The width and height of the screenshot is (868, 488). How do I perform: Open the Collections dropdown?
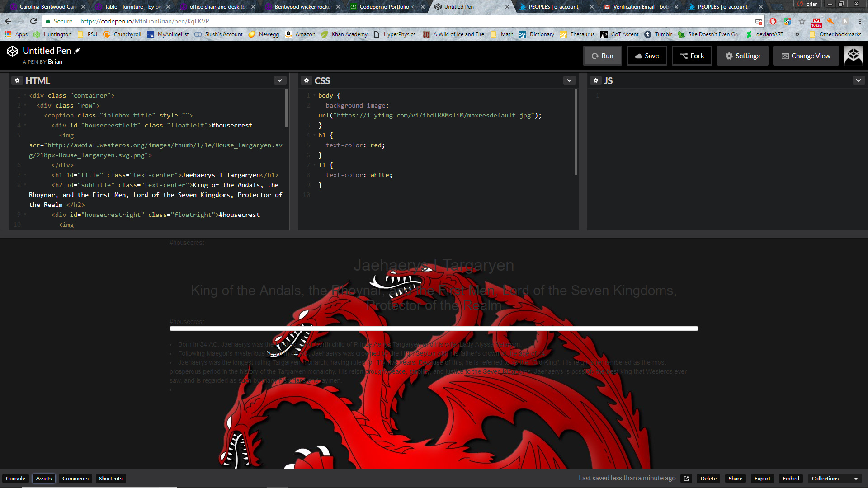(834, 479)
